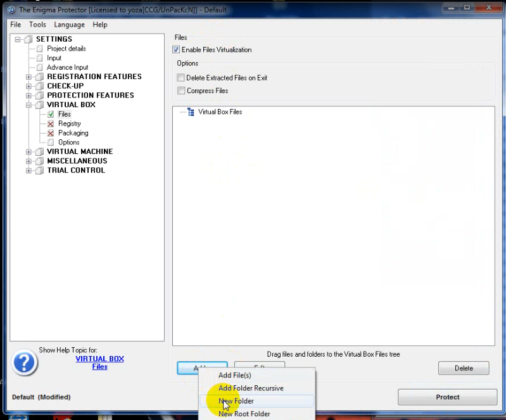Expand PROTECTION FEATURES node
This screenshot has width=506, height=420.
28,96
